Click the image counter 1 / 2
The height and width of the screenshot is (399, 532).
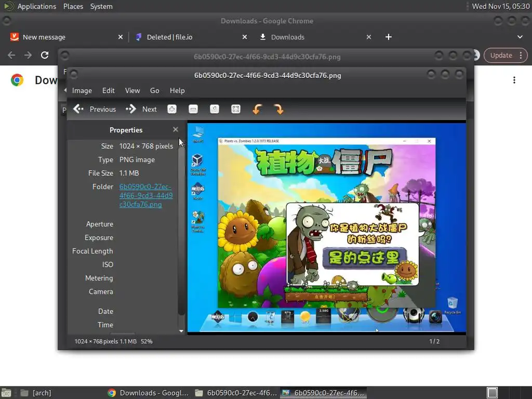coord(434,341)
